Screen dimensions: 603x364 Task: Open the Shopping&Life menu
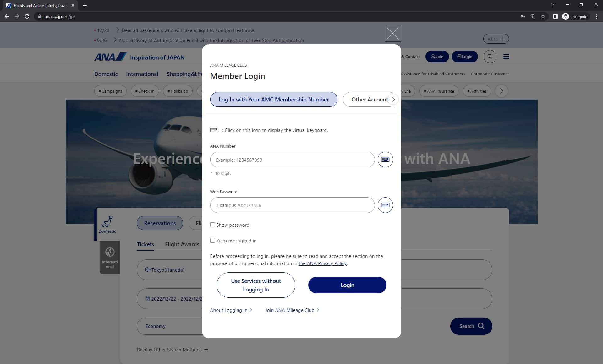184,74
